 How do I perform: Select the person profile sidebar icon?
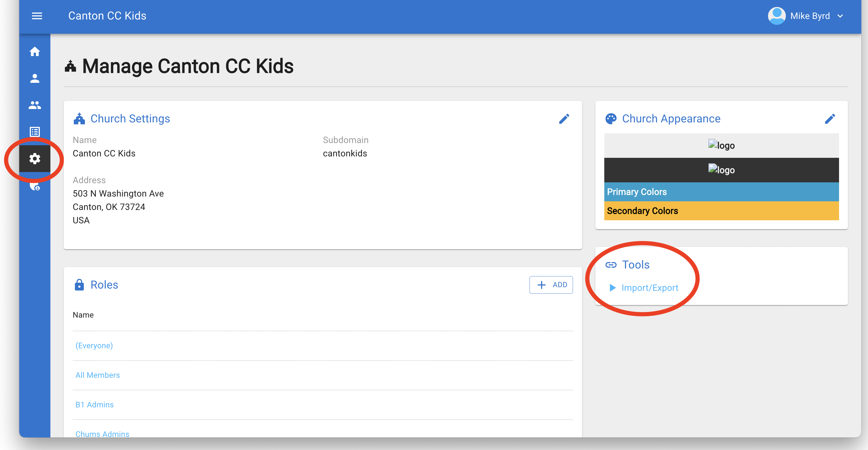[x=35, y=78]
